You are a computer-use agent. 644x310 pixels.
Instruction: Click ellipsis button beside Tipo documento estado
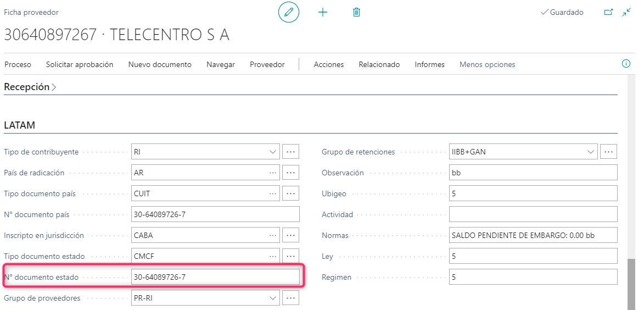click(291, 256)
